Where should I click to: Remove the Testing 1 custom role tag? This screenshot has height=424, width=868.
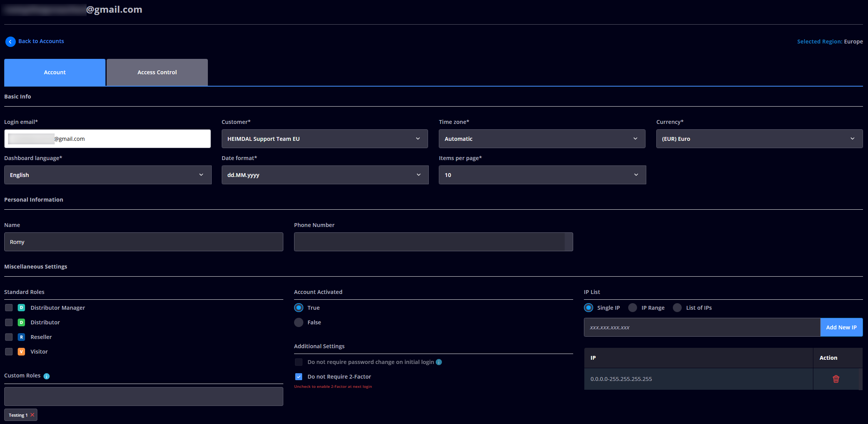click(32, 415)
